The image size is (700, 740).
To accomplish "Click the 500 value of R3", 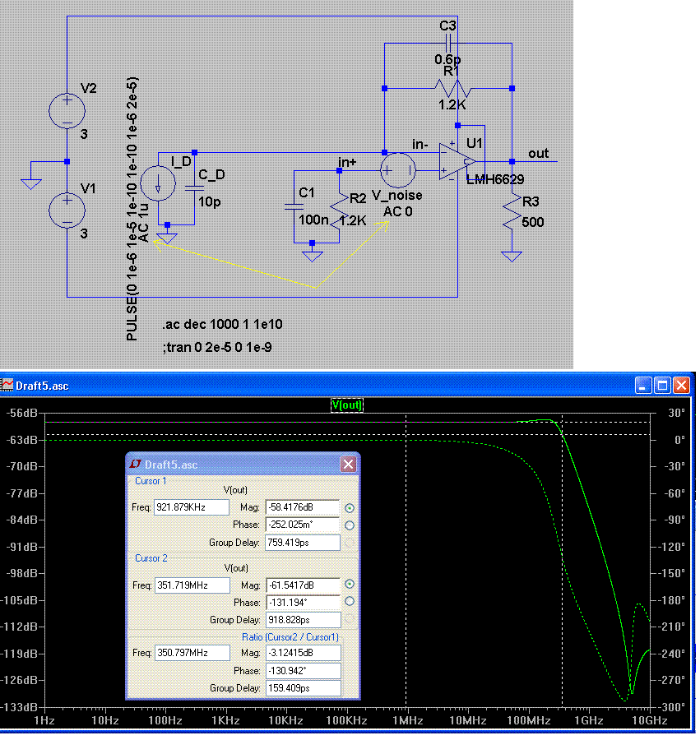I will pos(532,222).
